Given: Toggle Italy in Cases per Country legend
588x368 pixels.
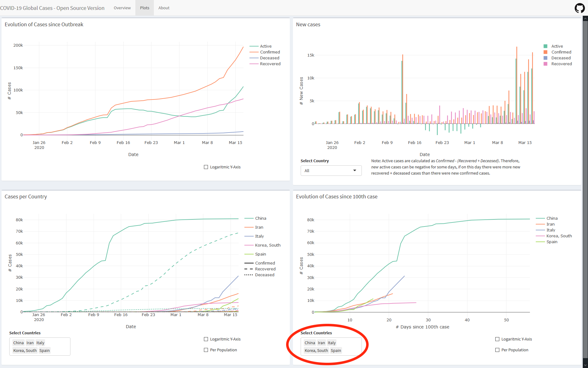Looking at the screenshot, I should point(254,236).
